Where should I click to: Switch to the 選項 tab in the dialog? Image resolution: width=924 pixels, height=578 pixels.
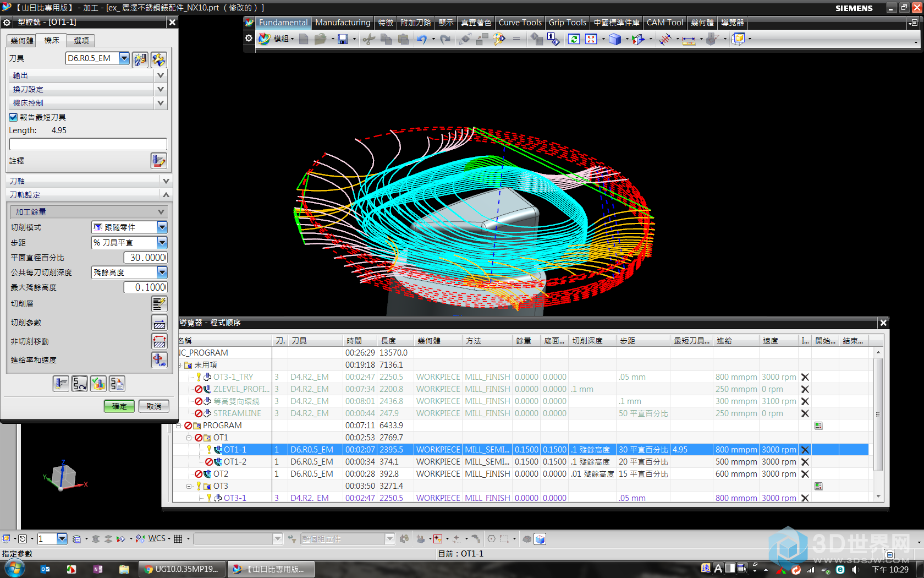point(81,41)
